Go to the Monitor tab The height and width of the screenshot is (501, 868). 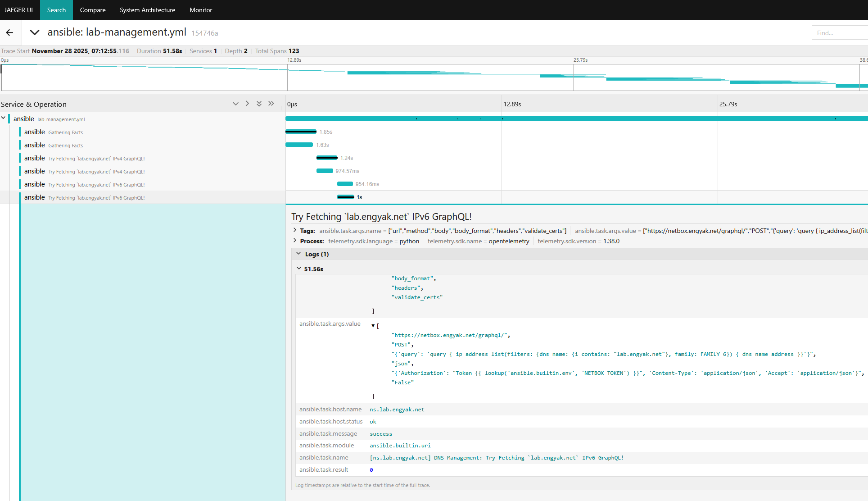click(x=201, y=10)
